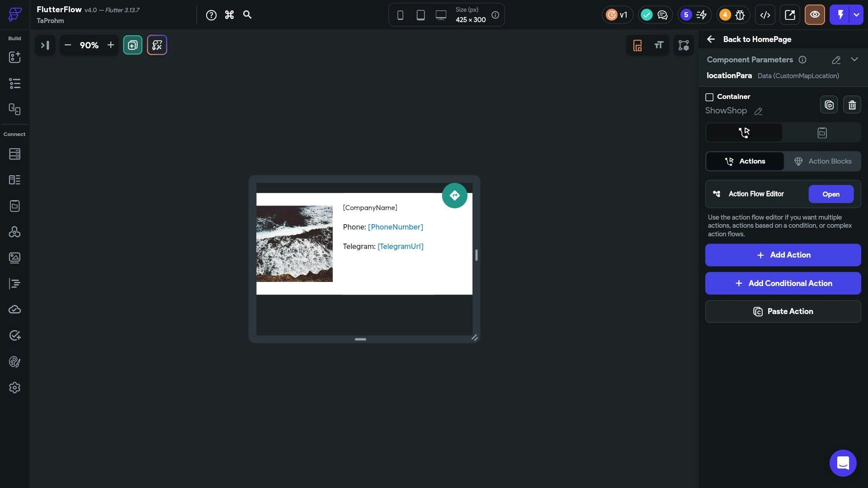
Task: Open Theme Settings palette icon
Action: [x=14, y=362]
